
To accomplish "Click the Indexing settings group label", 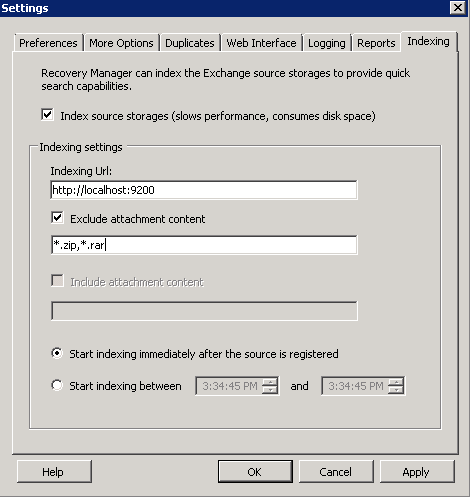I will (81, 147).
